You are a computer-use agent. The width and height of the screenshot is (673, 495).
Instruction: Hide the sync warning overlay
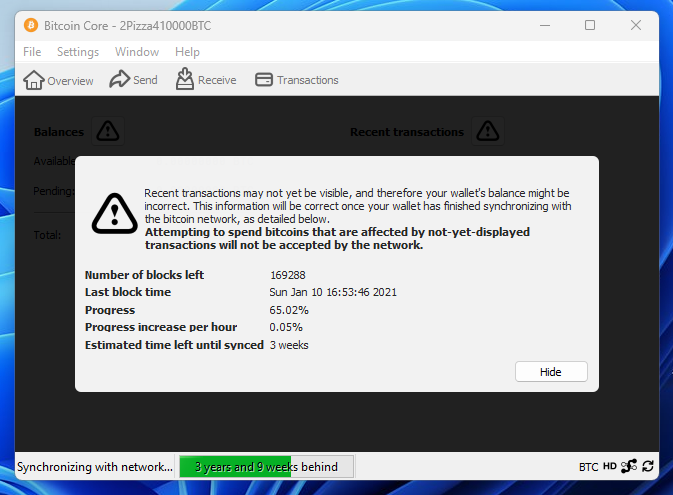[551, 372]
